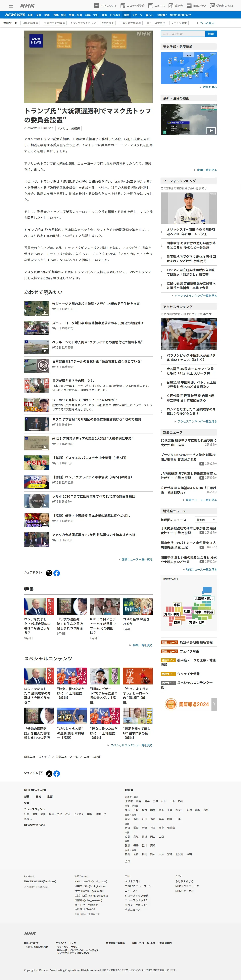Open ranking item オリックス T－岡田 今季で現役引退
Image resolution: width=241 pixels, height=980 pixels.
191,232
